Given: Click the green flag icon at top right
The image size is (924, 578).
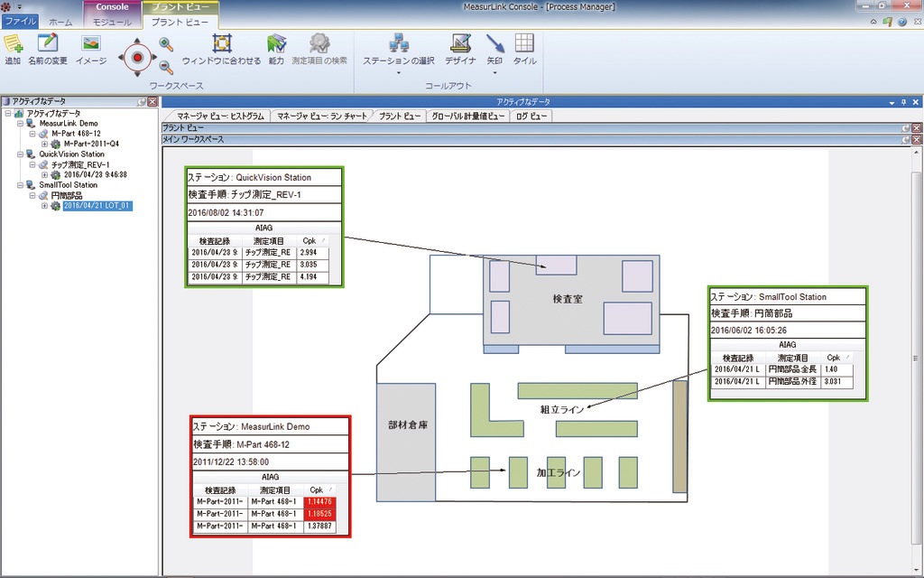Looking at the screenshot, I should [x=888, y=22].
